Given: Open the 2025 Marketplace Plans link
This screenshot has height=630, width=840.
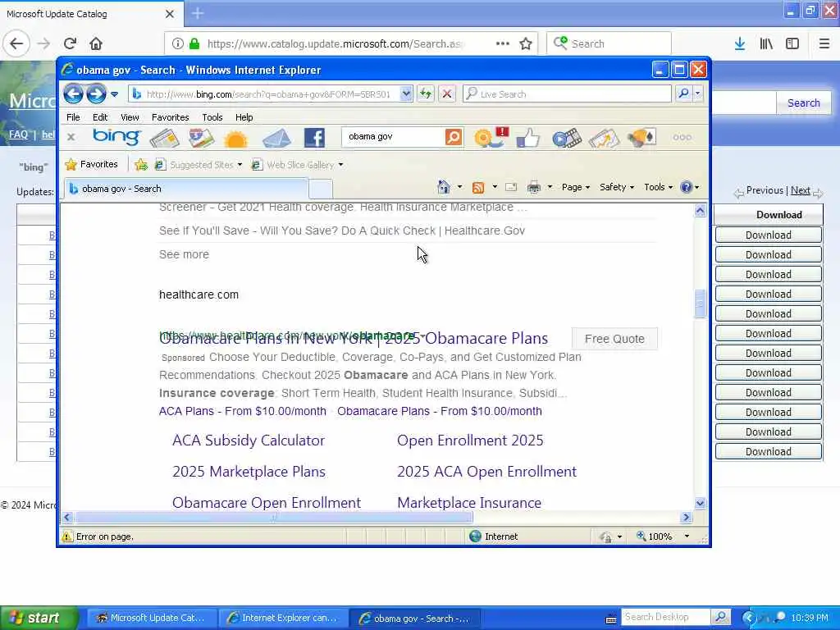Looking at the screenshot, I should tap(249, 472).
